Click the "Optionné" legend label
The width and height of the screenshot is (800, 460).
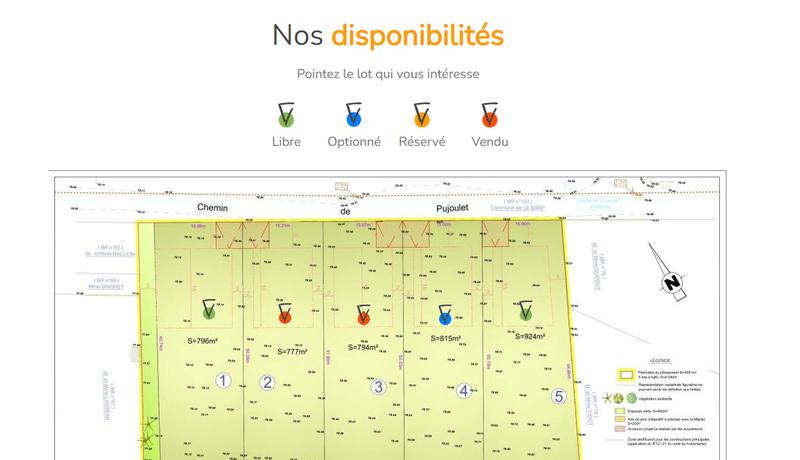pyautogui.click(x=354, y=142)
